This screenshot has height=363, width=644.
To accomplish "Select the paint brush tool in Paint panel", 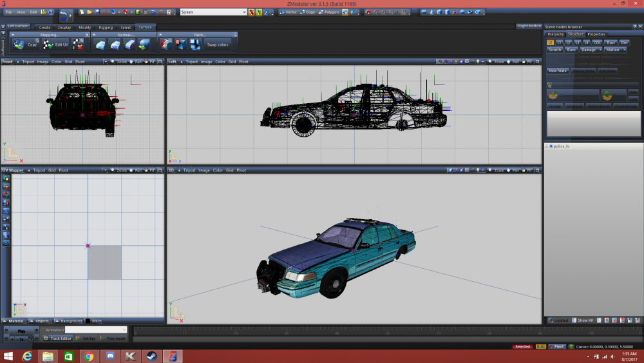I will coord(166,44).
